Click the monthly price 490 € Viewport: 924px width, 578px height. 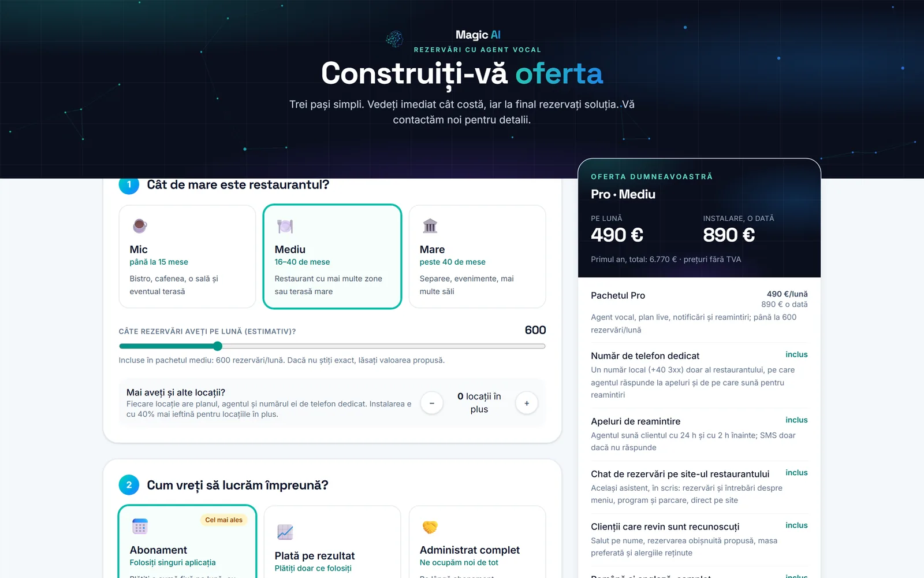[617, 235]
